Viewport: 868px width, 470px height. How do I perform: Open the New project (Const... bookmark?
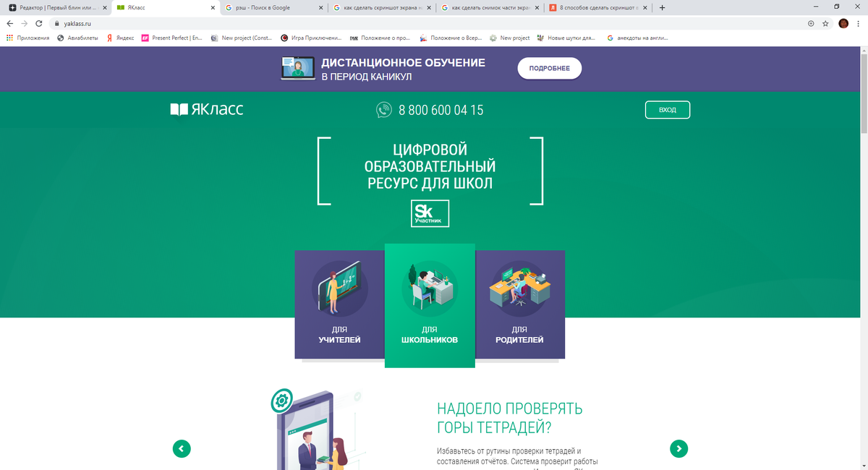(242, 38)
